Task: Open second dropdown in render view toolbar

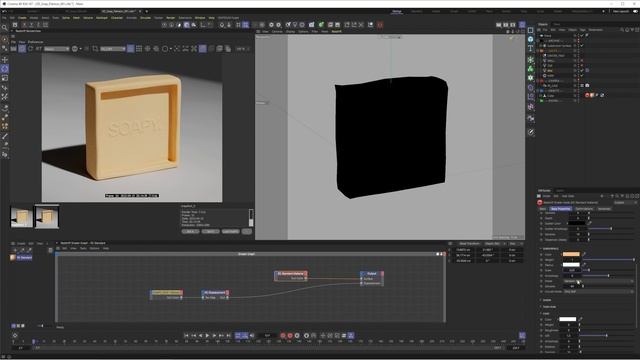Action: [113, 49]
